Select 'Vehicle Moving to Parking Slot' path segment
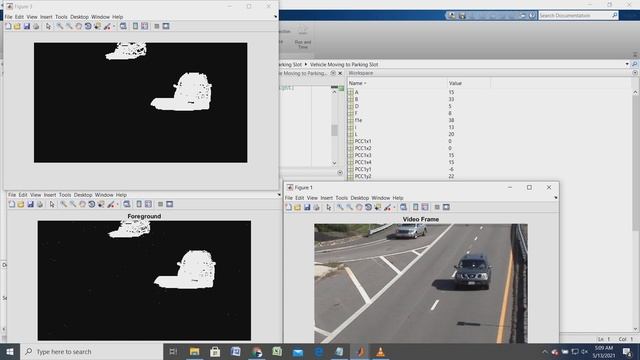640x360 pixels. tap(344, 64)
